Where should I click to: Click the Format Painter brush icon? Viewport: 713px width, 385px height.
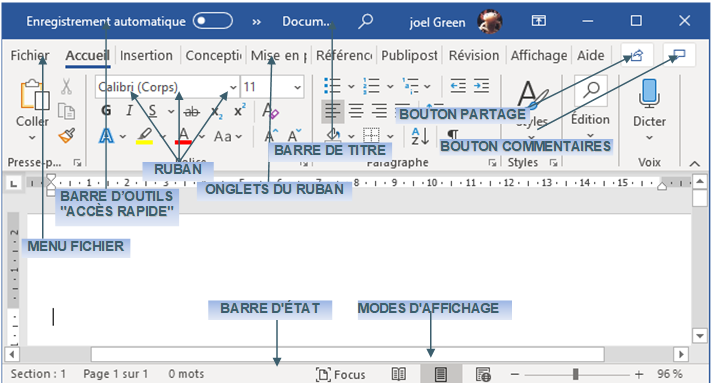(67, 135)
